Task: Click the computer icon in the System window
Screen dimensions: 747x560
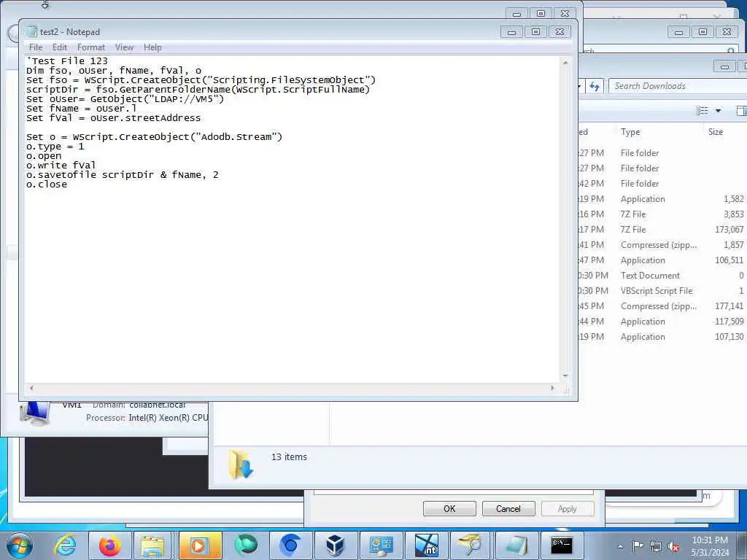Action: pyautogui.click(x=35, y=413)
